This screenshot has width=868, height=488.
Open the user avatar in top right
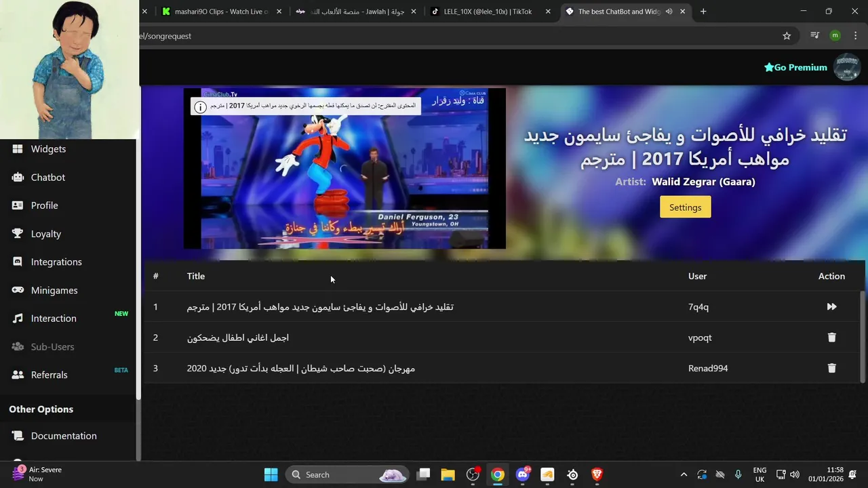click(x=847, y=67)
